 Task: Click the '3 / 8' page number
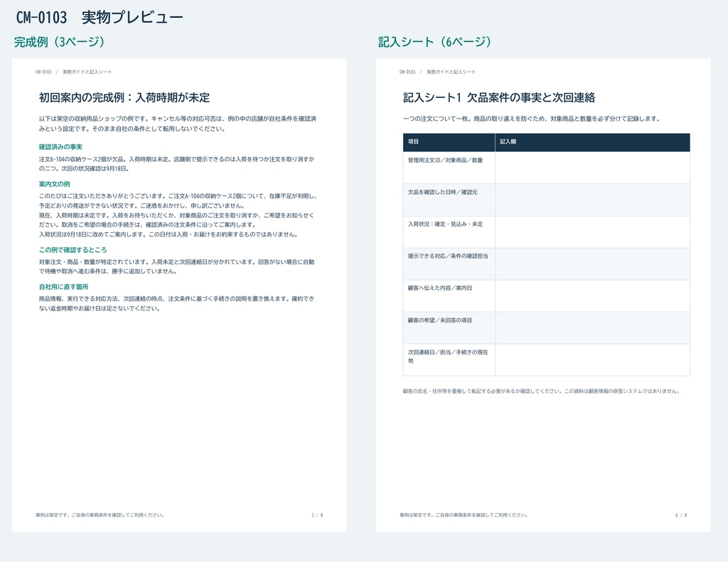(317, 515)
